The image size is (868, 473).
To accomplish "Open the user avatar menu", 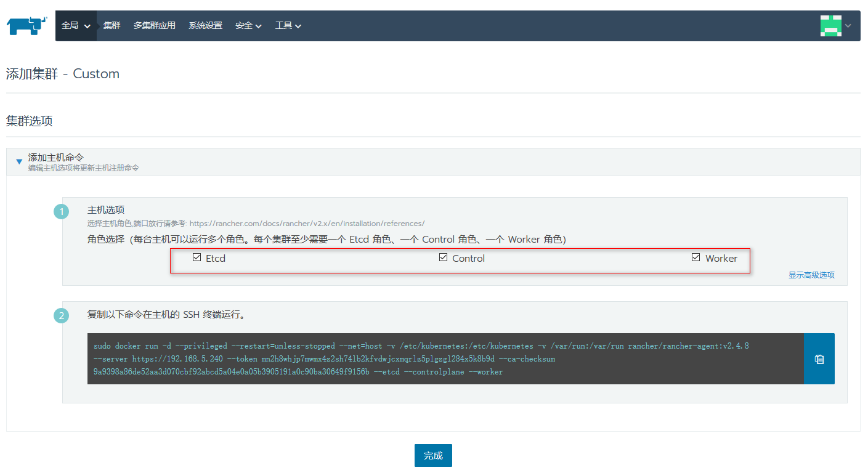I will pos(830,26).
